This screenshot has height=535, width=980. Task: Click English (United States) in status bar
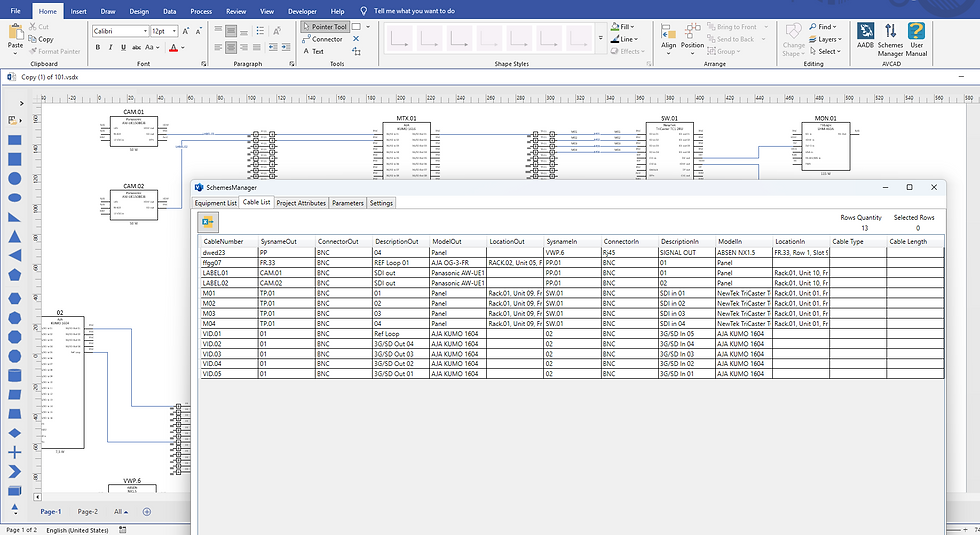tap(77, 530)
